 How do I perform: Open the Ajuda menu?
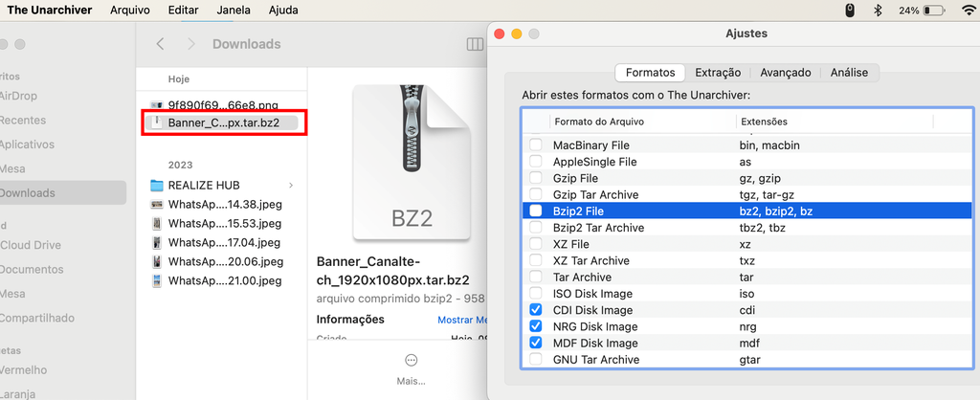pos(283,10)
